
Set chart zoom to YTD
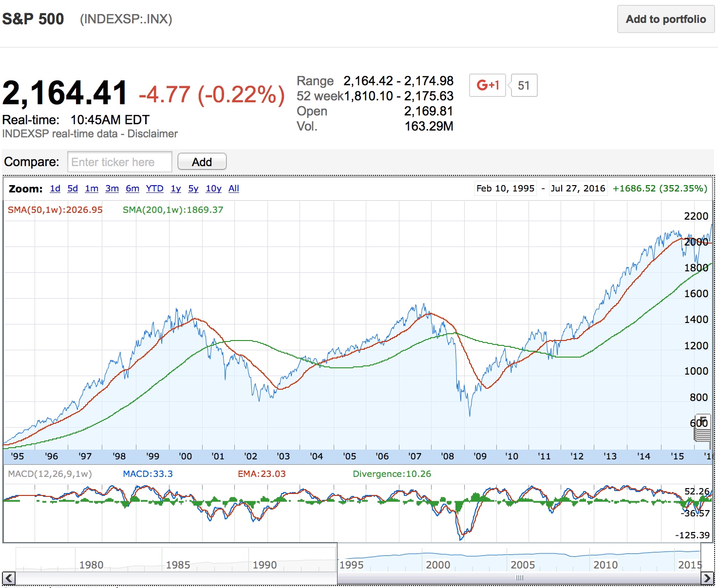[154, 189]
